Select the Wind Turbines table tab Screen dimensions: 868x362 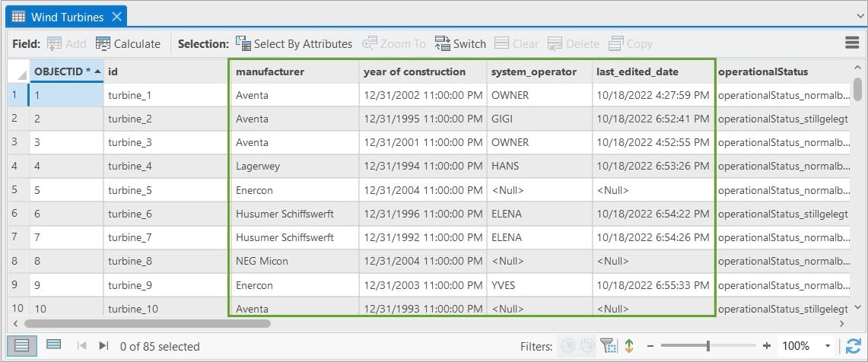tap(66, 17)
